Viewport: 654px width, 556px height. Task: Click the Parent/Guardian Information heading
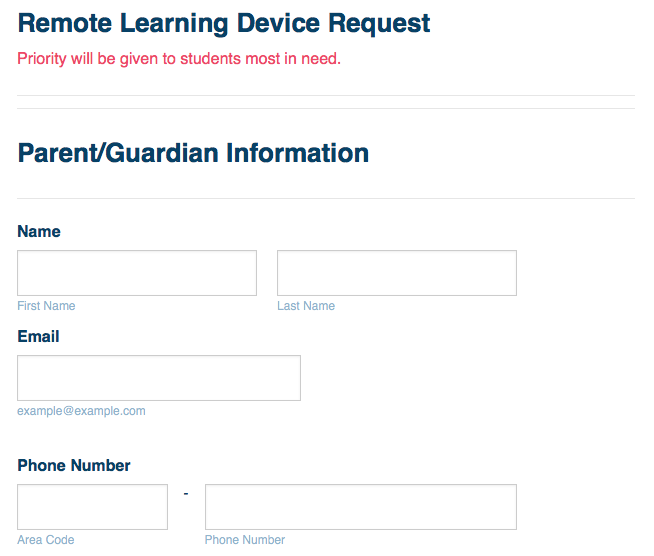[x=193, y=153]
